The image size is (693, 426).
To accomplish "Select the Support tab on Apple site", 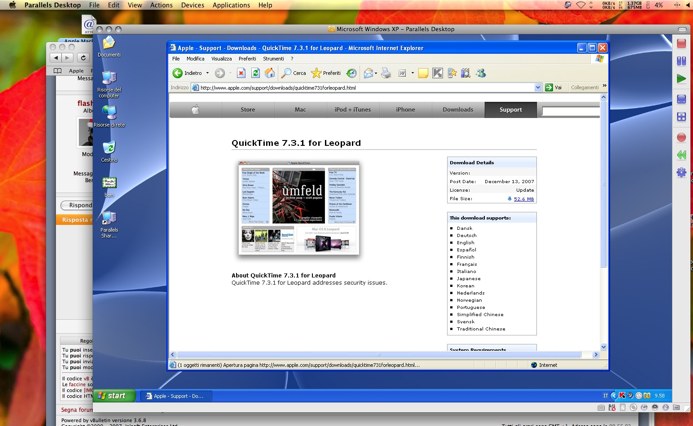I will pyautogui.click(x=510, y=110).
